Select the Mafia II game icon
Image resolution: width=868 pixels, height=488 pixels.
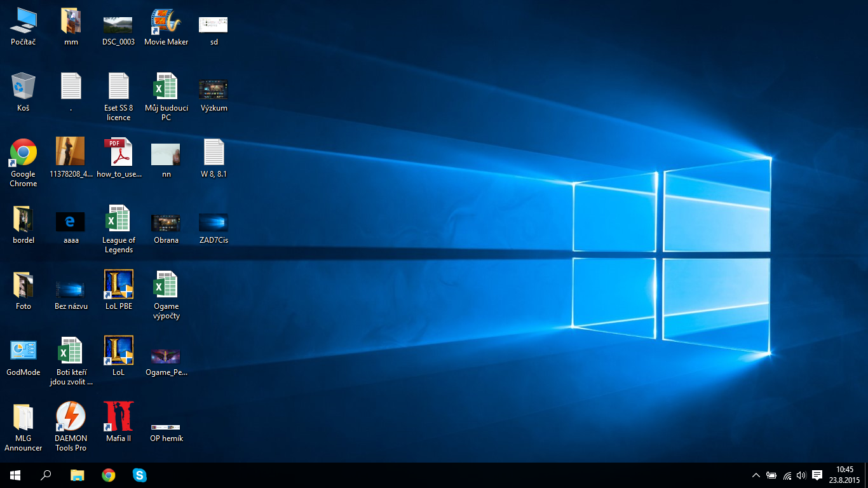(119, 417)
